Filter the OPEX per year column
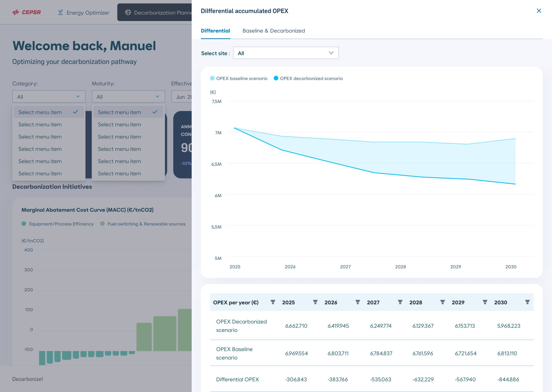 [x=273, y=302]
